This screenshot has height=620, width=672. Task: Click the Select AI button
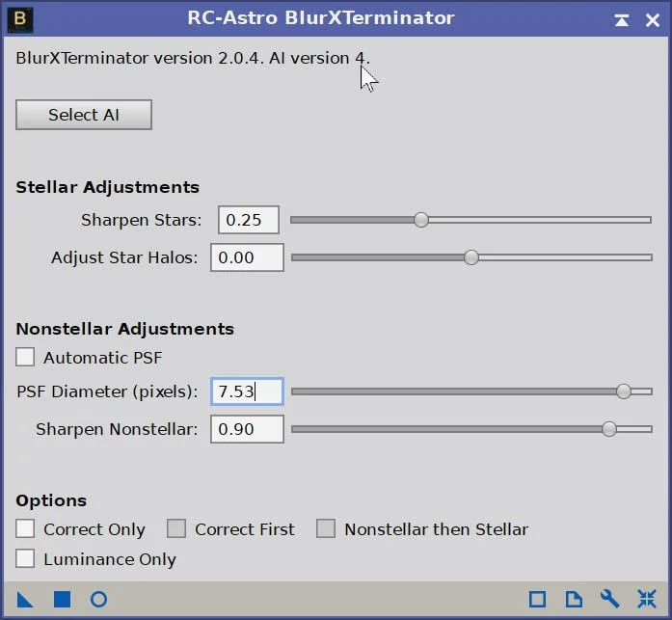click(84, 115)
